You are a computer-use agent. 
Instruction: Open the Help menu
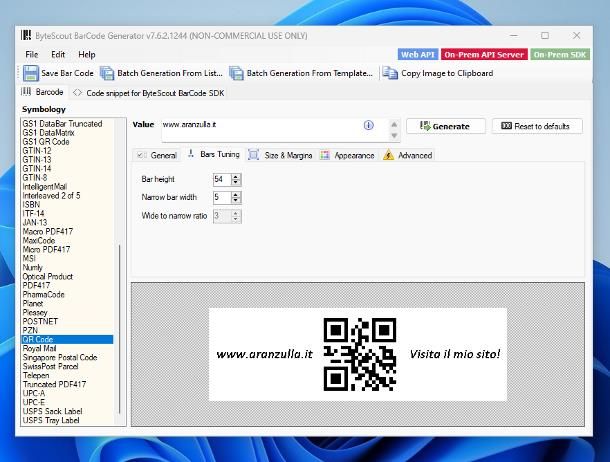point(86,54)
